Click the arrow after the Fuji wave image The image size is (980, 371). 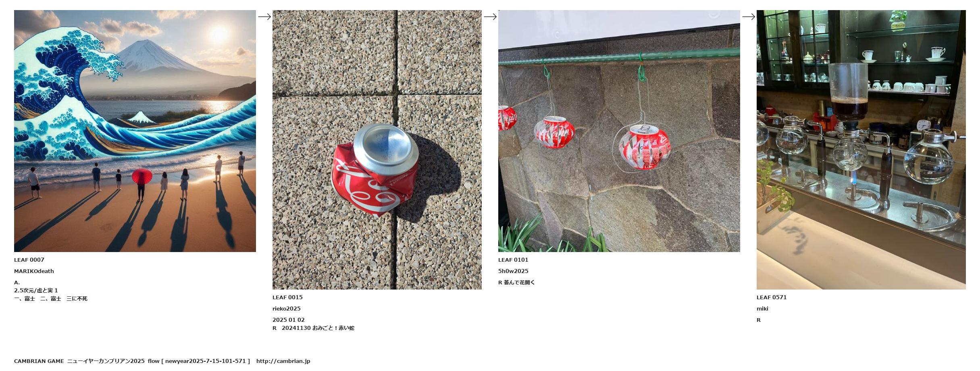264,17
